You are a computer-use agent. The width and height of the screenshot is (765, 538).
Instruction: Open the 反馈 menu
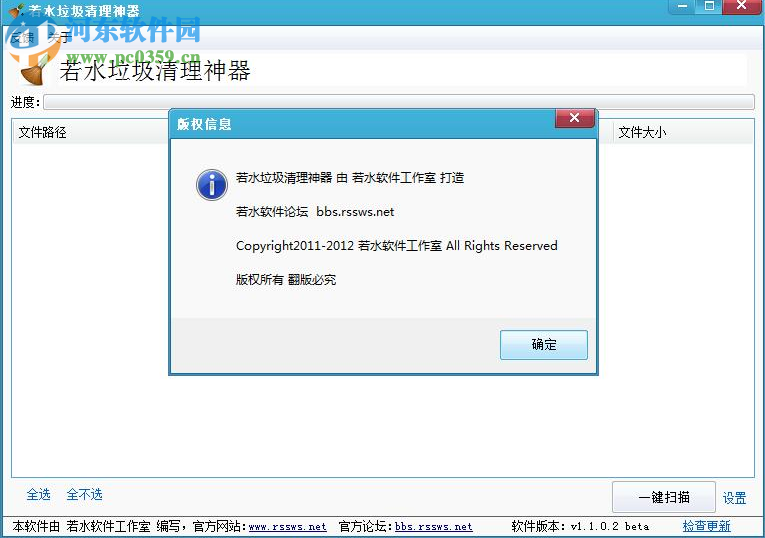pyautogui.click(x=22, y=37)
